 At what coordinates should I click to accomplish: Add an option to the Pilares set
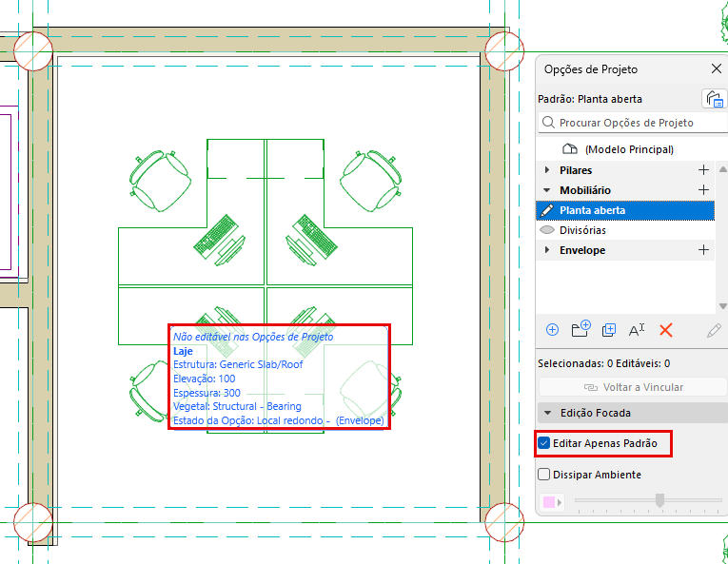pos(703,170)
